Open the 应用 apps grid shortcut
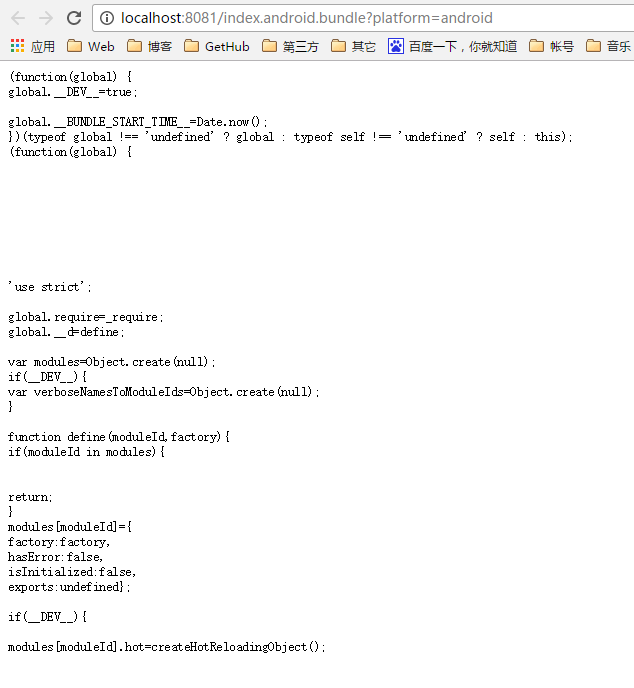Image resolution: width=634 pixels, height=688 pixels. pyautogui.click(x=32, y=46)
